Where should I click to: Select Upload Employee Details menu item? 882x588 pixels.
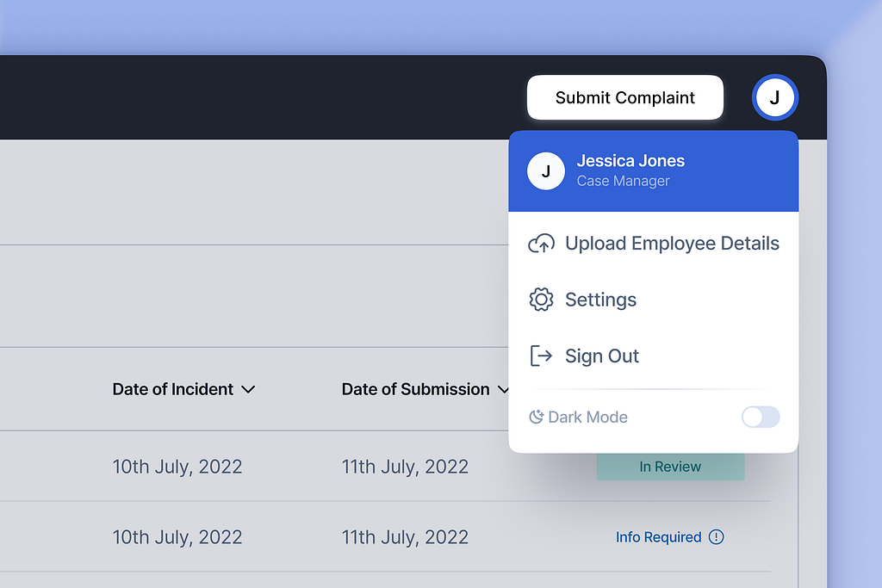coord(654,244)
